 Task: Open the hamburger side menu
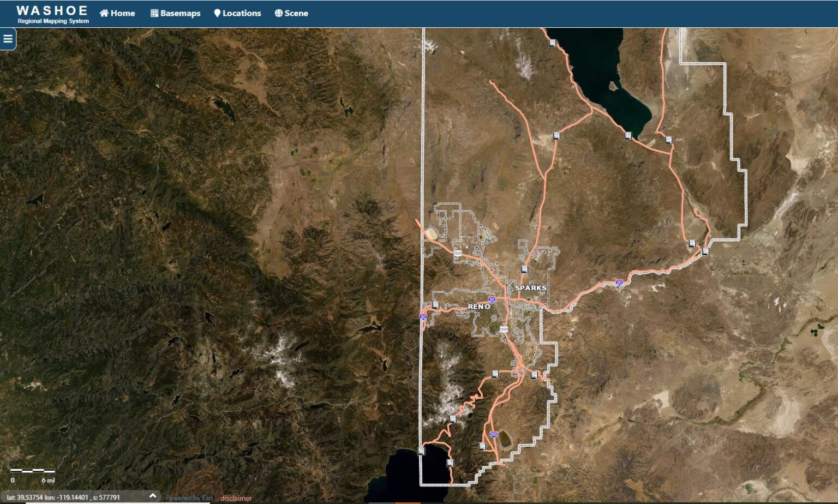click(8, 39)
